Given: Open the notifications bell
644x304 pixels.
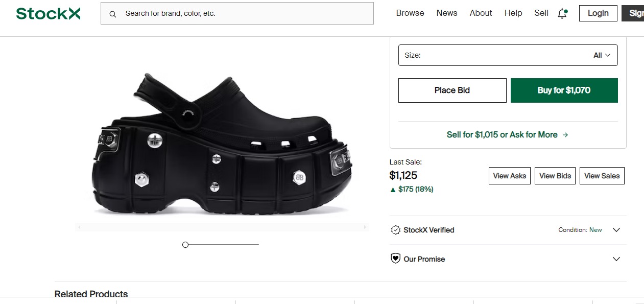Looking at the screenshot, I should (x=562, y=14).
